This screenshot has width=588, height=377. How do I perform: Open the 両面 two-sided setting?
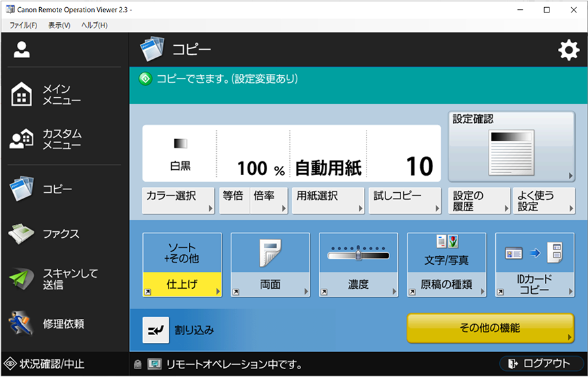pos(270,265)
